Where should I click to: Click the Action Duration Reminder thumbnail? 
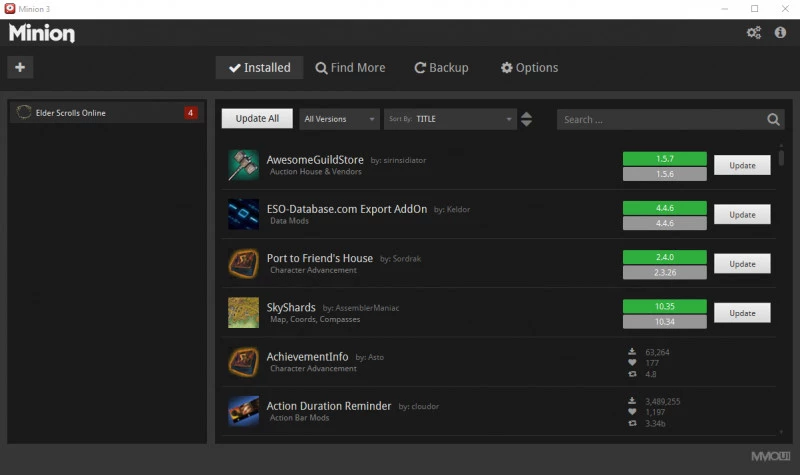(243, 411)
